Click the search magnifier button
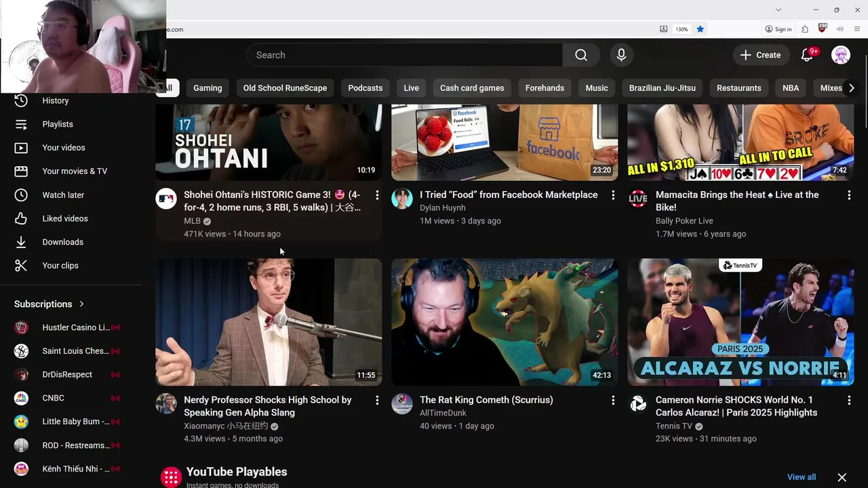868x488 pixels. [581, 55]
